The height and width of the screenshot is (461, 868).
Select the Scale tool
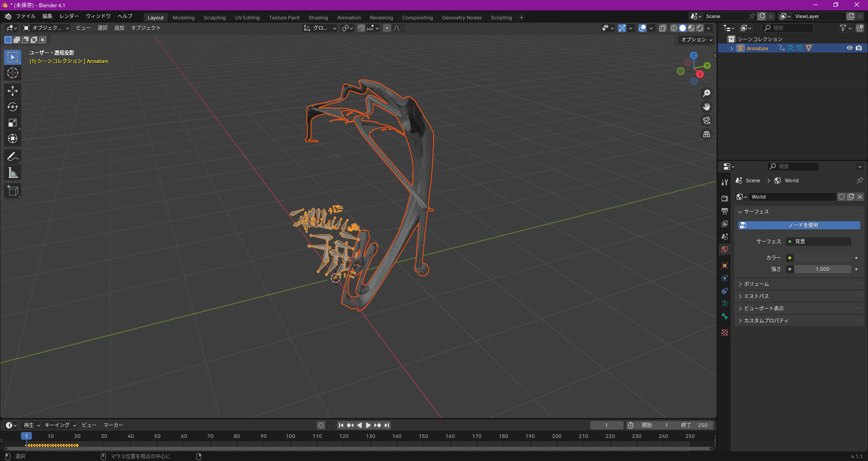point(13,123)
